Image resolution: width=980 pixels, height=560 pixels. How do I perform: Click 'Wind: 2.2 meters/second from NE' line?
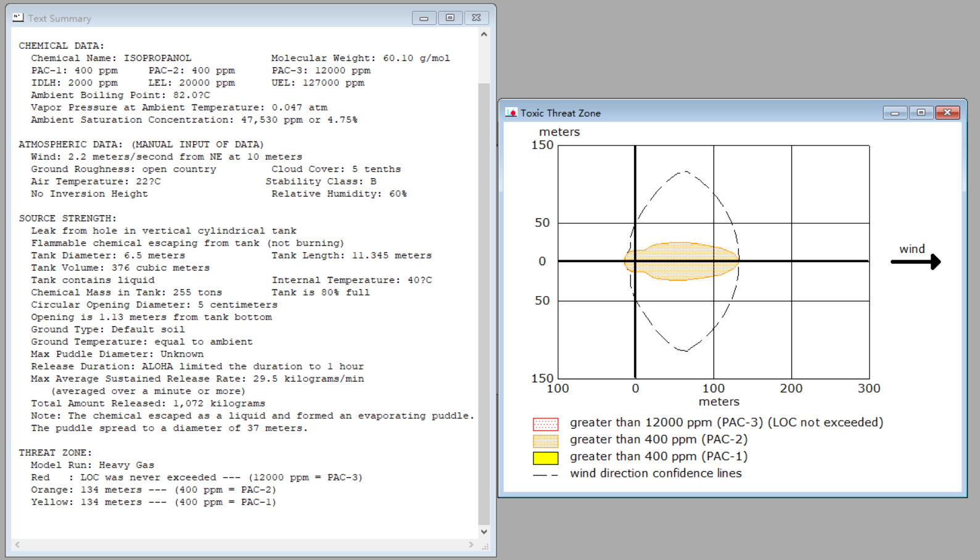tap(167, 157)
